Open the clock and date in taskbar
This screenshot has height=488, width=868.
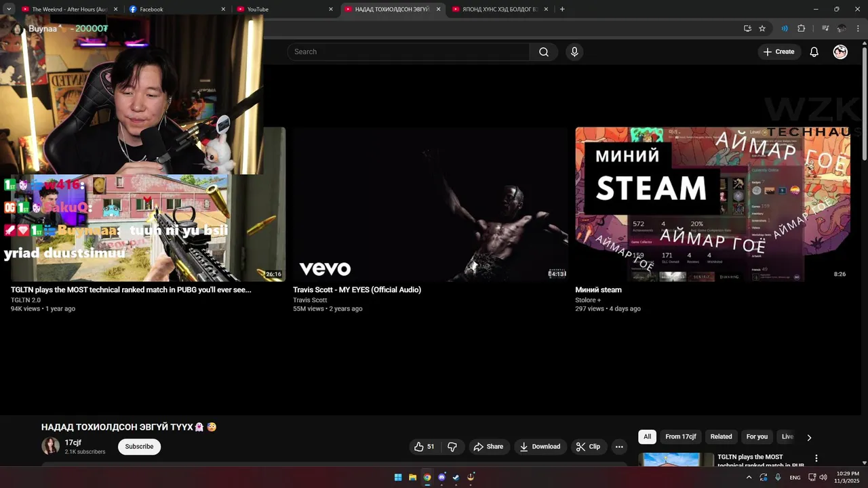click(x=848, y=477)
